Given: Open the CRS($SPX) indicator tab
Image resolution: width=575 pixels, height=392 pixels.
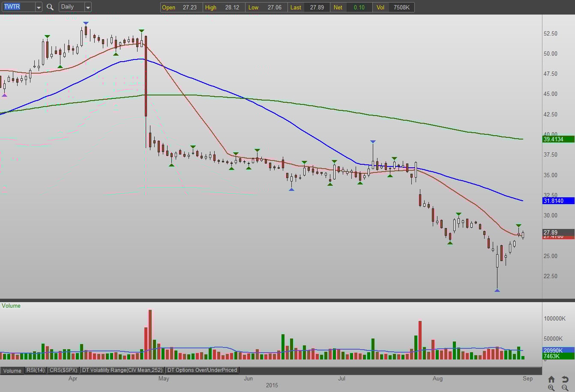Looking at the screenshot, I should [x=63, y=370].
